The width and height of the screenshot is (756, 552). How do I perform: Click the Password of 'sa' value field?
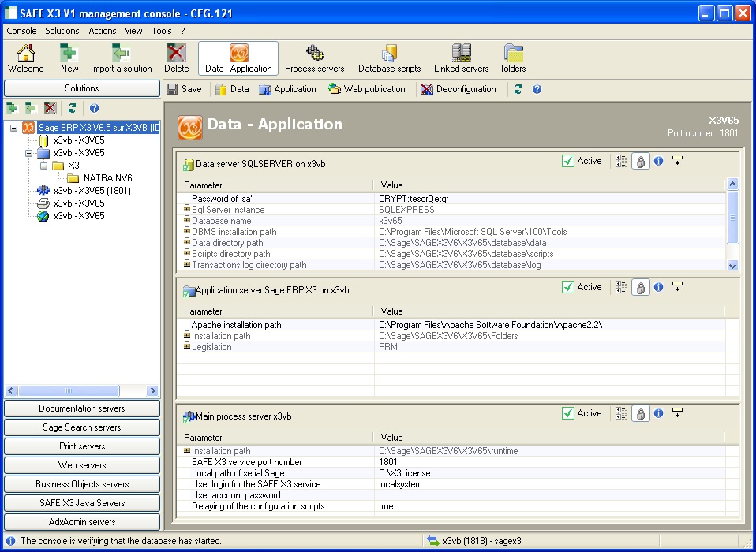point(550,199)
